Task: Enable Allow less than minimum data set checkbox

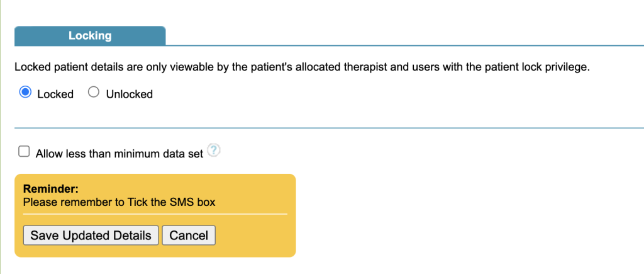Action: pos(25,151)
